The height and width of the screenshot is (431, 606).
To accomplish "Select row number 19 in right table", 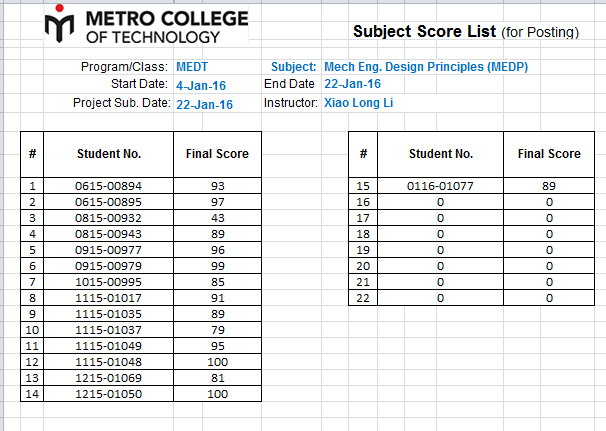I will pyautogui.click(x=363, y=250).
